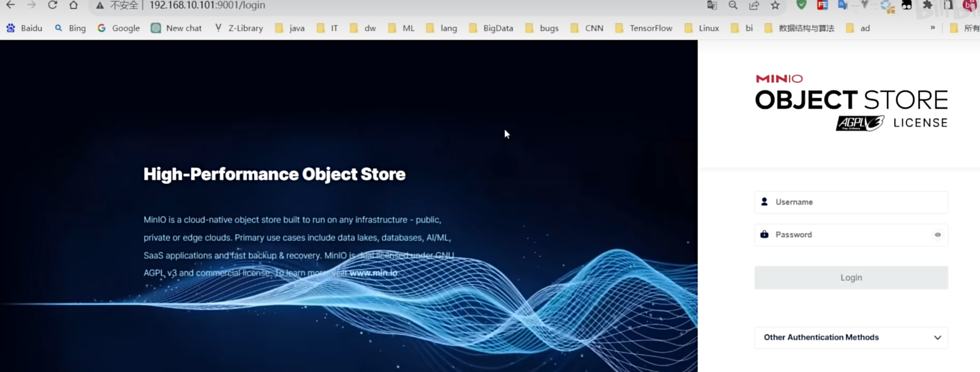
Task: Open the ad bookmark folder
Action: 858,28
